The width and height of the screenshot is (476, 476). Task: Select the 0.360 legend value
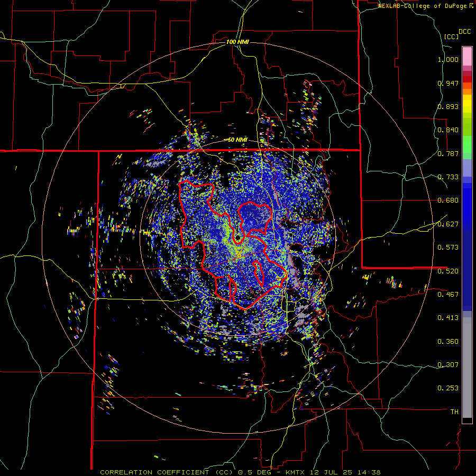point(448,342)
